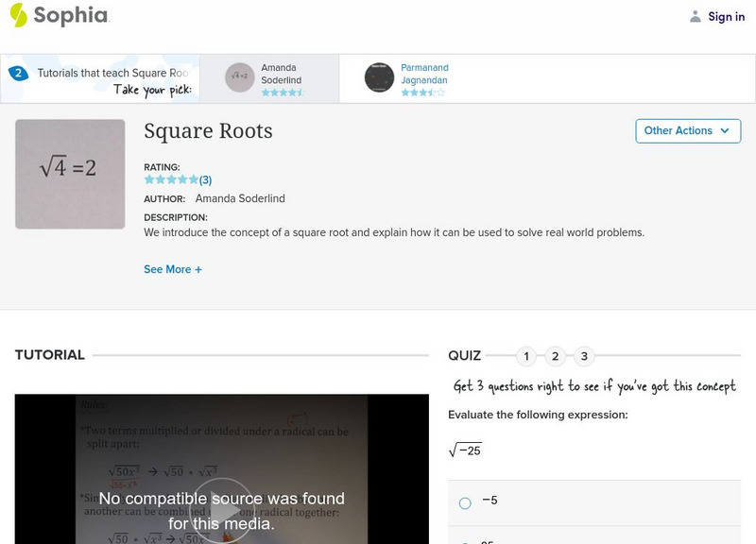Select Parmanand Jagnandan's dark round thumbnail
The width and height of the screenshot is (756, 544).
379,77
